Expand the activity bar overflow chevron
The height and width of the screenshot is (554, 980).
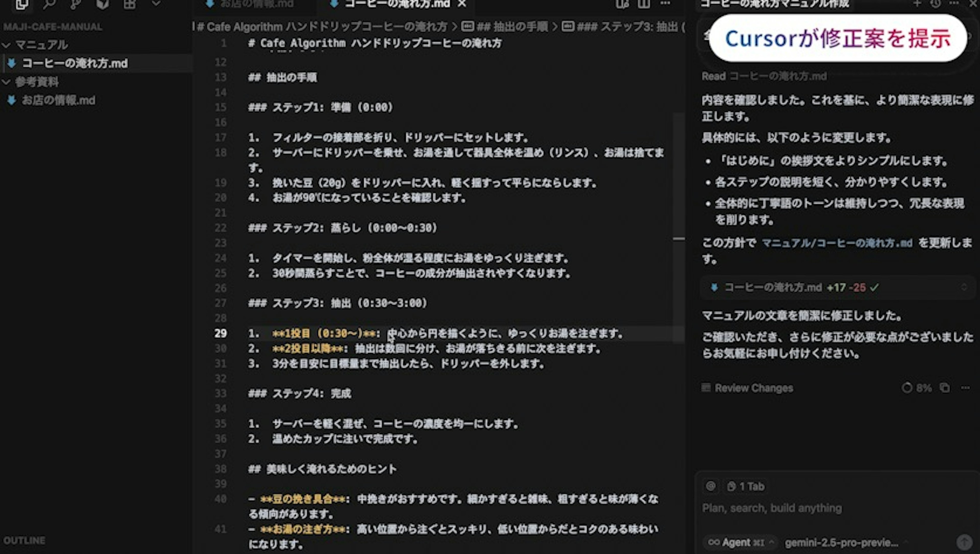coord(156,4)
